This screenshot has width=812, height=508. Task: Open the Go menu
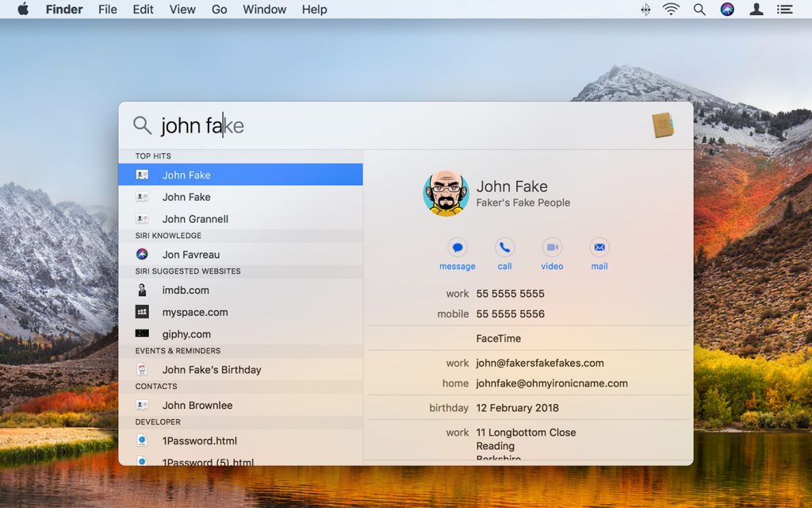[220, 10]
